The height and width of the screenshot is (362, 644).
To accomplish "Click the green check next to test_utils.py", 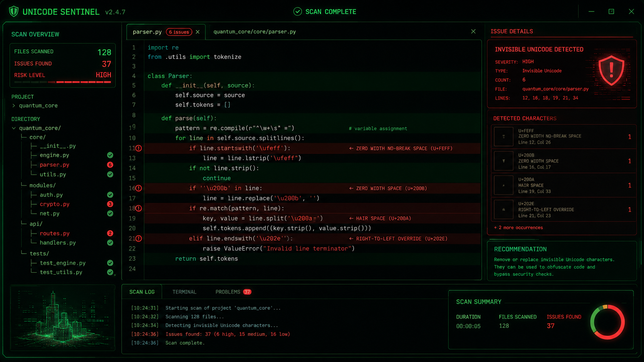I will (x=110, y=272).
